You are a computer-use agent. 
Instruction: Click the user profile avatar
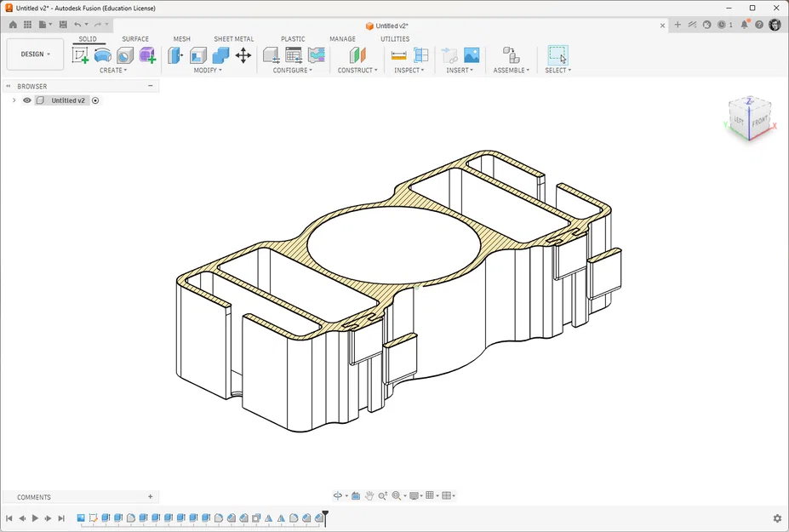(775, 24)
